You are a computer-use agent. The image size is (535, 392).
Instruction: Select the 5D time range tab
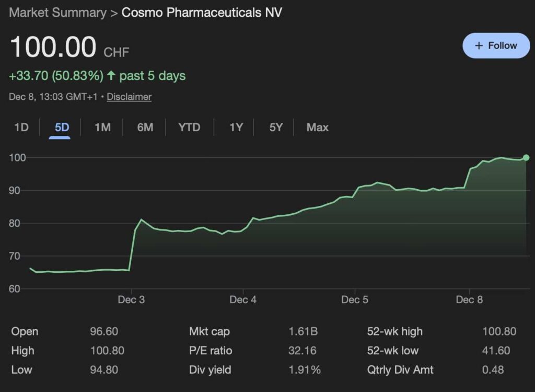62,127
